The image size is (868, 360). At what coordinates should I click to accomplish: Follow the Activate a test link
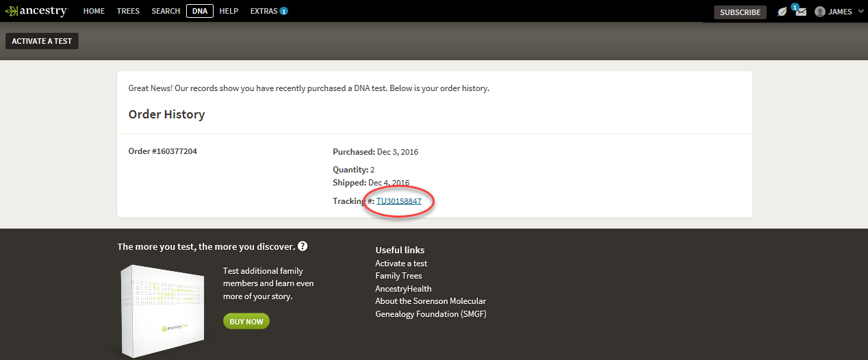point(401,263)
